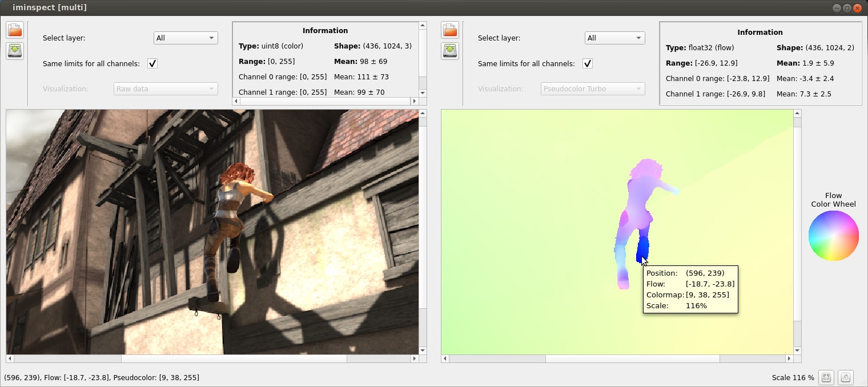868x387 pixels.
Task: Open an image file for the left viewer
Action: click(14, 30)
